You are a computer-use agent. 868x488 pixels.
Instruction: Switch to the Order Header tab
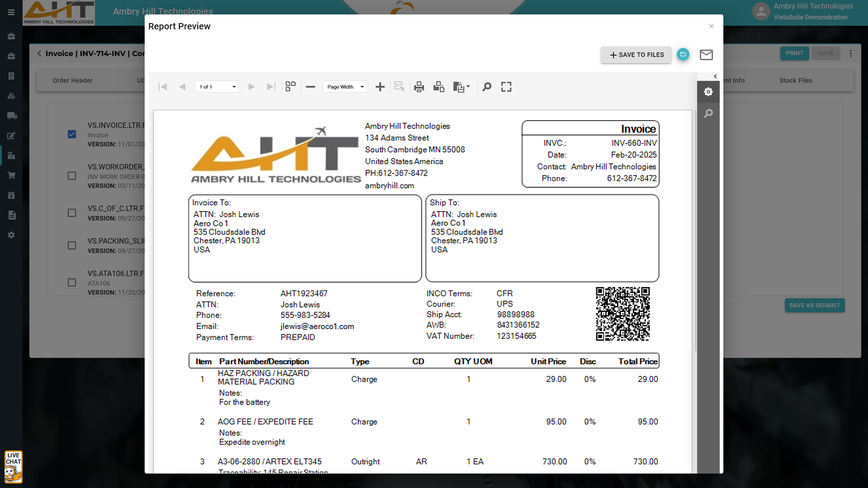click(x=73, y=80)
